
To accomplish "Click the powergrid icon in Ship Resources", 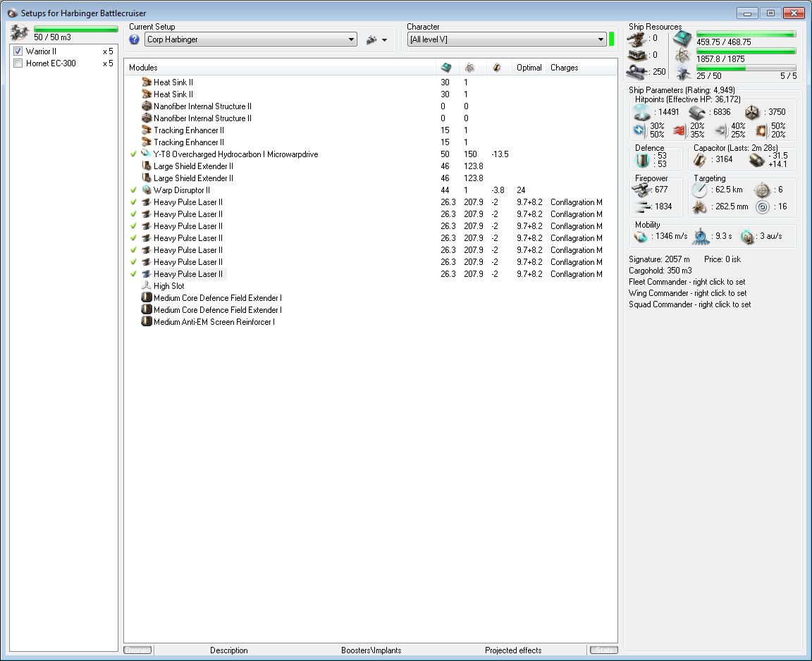I will (x=682, y=56).
